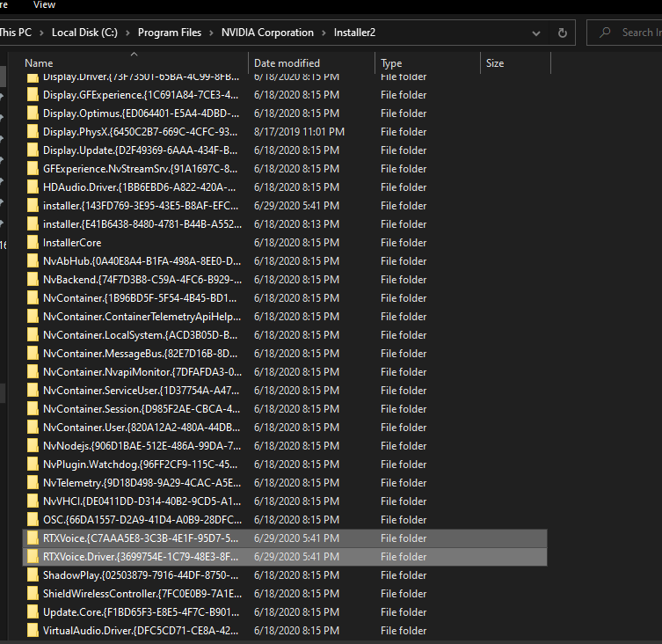
Task: Click the 8/17/2019 11:01 PM date cell
Action: [299, 132]
